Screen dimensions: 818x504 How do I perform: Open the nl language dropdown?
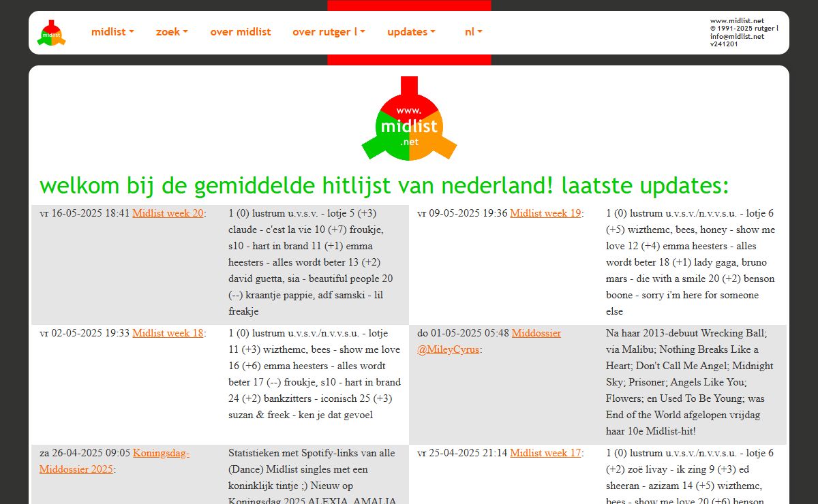point(474,32)
